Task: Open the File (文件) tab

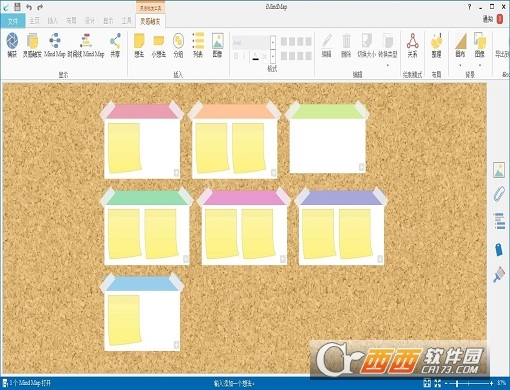Action: pyautogui.click(x=13, y=21)
